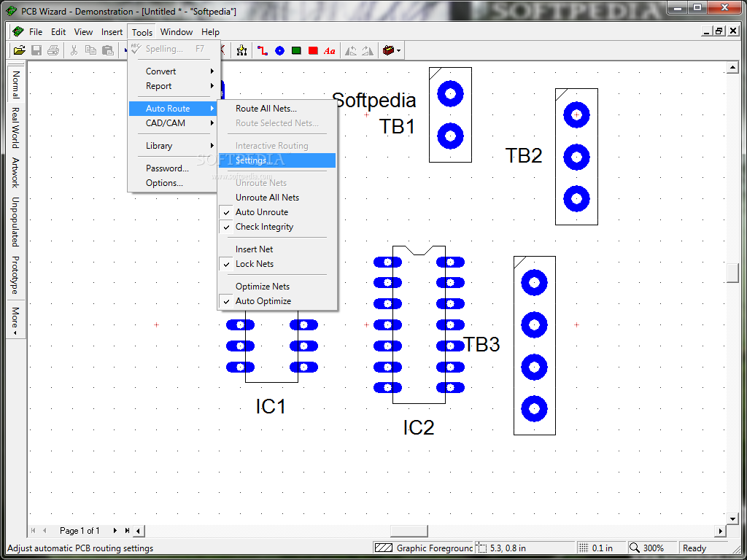This screenshot has height=560, width=747.
Task: Close the open Tools menu
Action: click(x=142, y=32)
